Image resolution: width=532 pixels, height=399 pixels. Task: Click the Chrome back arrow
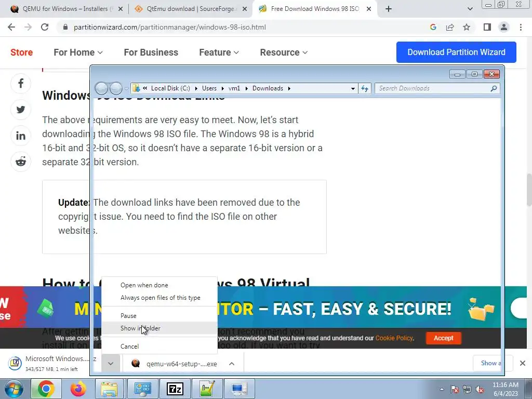11,27
